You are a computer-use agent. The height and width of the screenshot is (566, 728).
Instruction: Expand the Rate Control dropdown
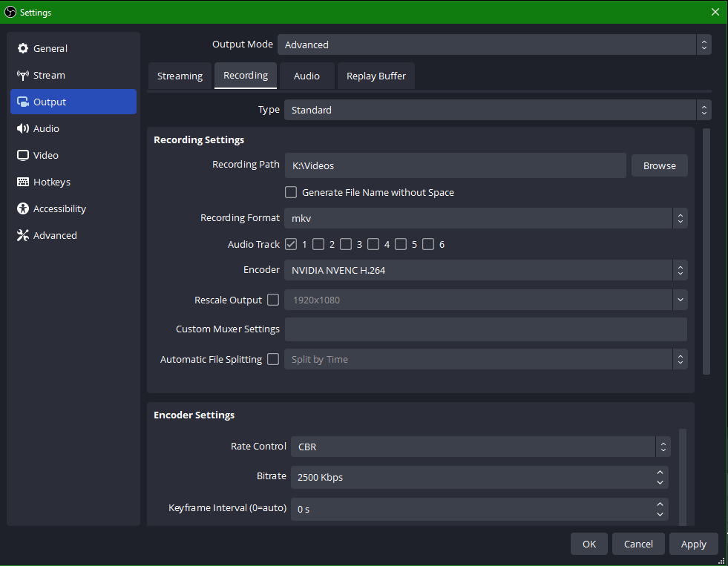click(x=663, y=447)
